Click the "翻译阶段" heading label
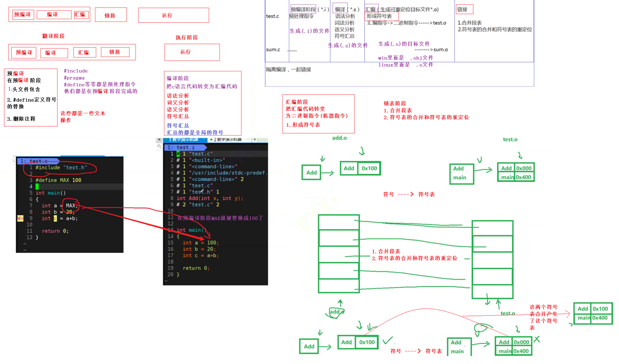The width and height of the screenshot is (619, 364). (53, 36)
